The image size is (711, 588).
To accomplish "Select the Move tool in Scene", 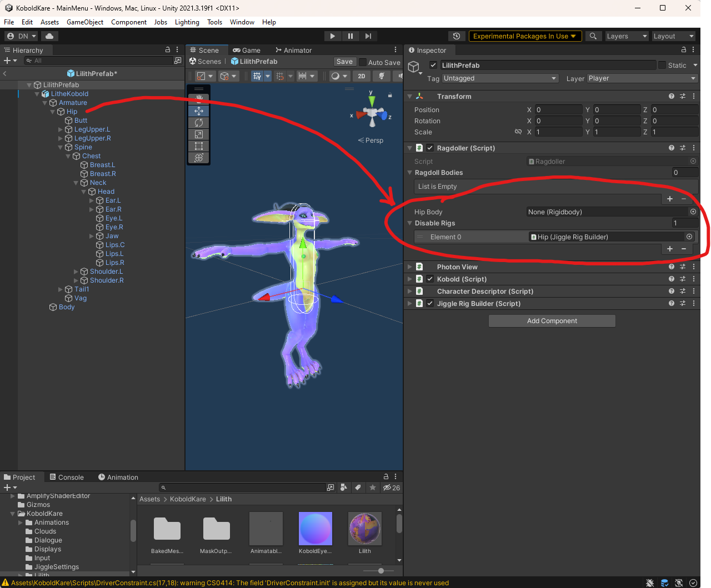I will click(x=199, y=111).
